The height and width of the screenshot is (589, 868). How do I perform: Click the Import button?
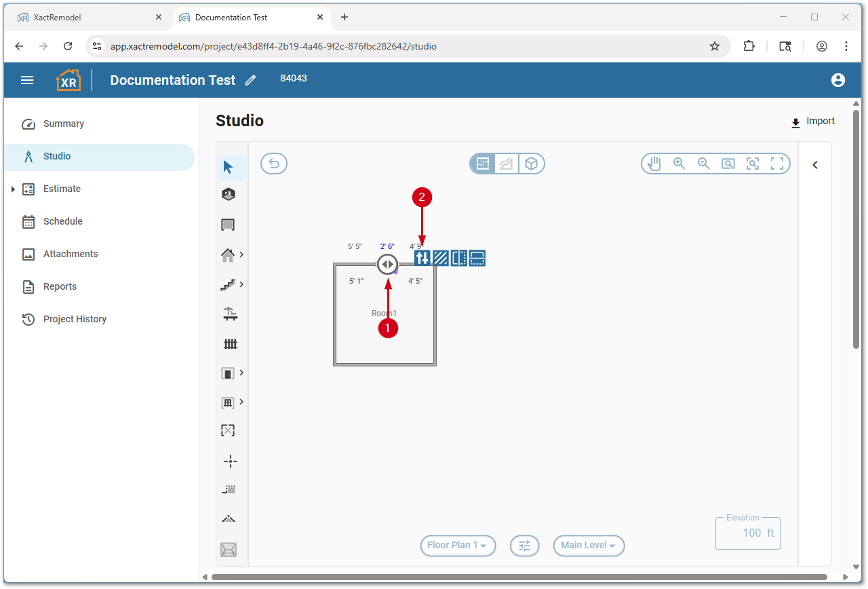pyautogui.click(x=812, y=121)
